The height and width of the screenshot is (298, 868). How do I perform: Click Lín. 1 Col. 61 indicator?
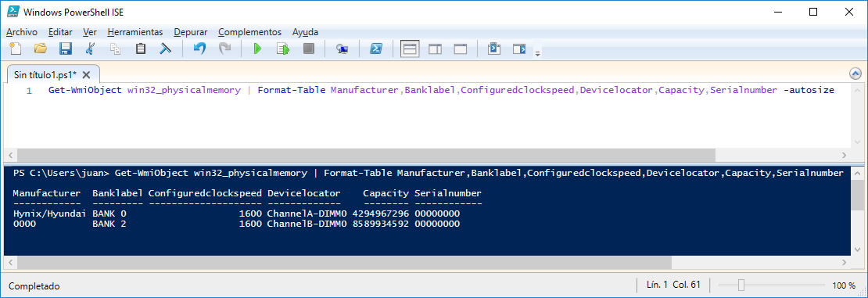[x=673, y=285]
